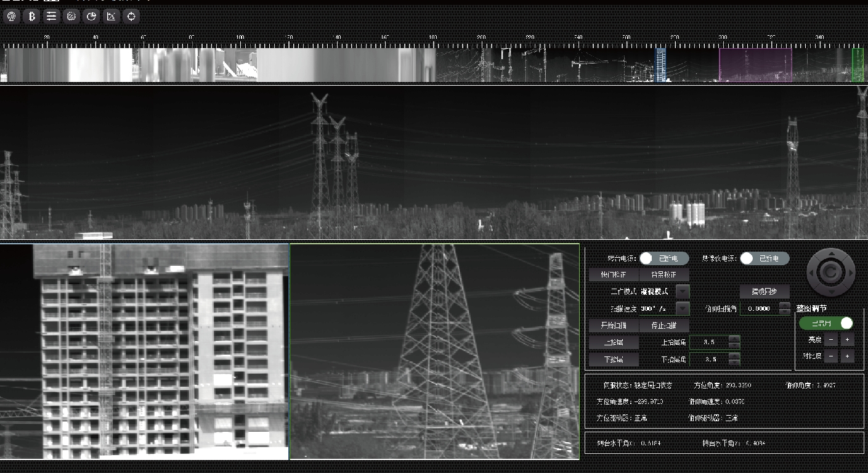Click the Bitcoin-style B toolbar icon

pos(31,16)
